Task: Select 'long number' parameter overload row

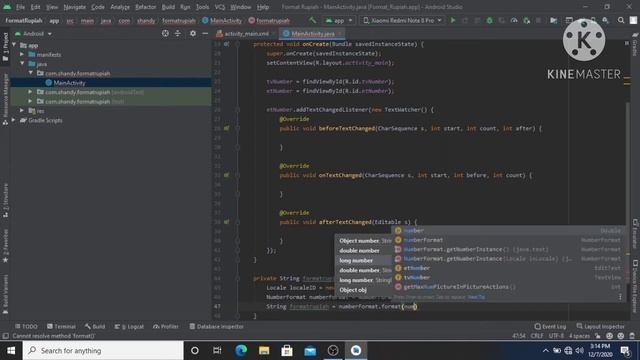Action: click(363, 260)
